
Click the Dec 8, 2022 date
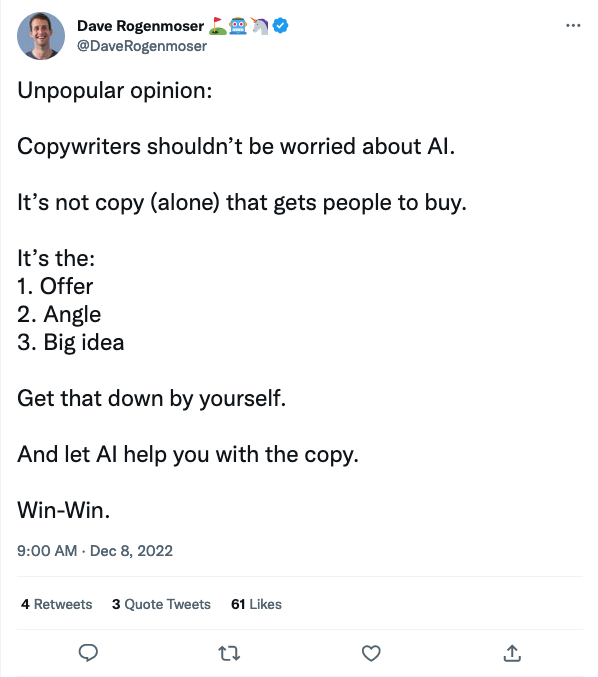coord(131,551)
